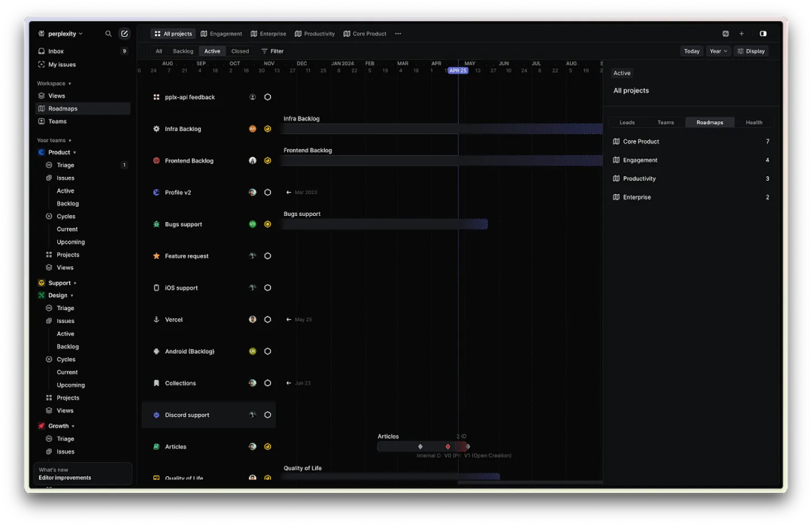Click the Today button
812x526 pixels.
[x=692, y=51]
